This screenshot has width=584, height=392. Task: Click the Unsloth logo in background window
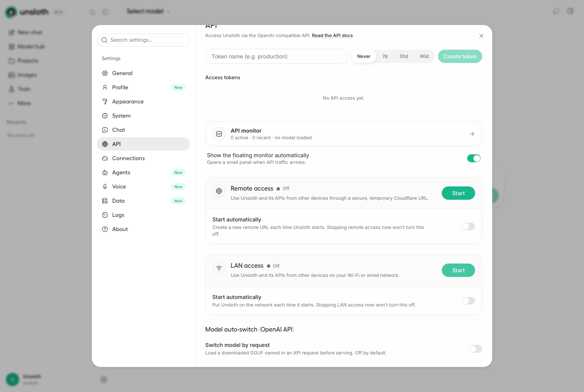click(x=11, y=12)
